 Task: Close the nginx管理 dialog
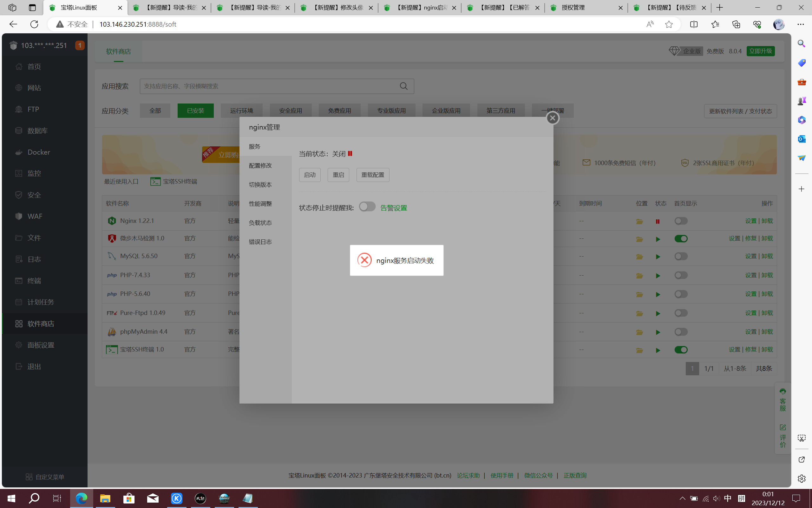tap(553, 118)
